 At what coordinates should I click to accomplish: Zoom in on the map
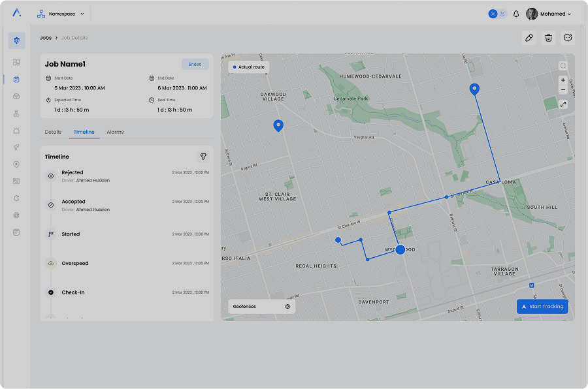(563, 80)
